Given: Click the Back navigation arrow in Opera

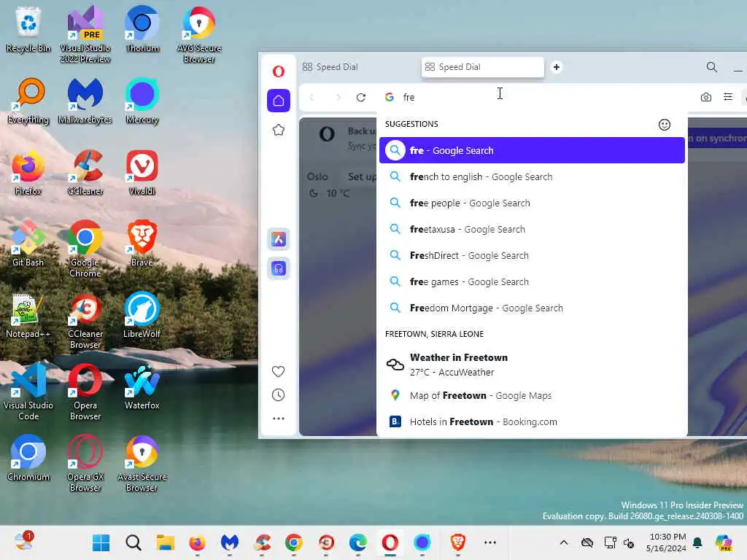Looking at the screenshot, I should 311,97.
